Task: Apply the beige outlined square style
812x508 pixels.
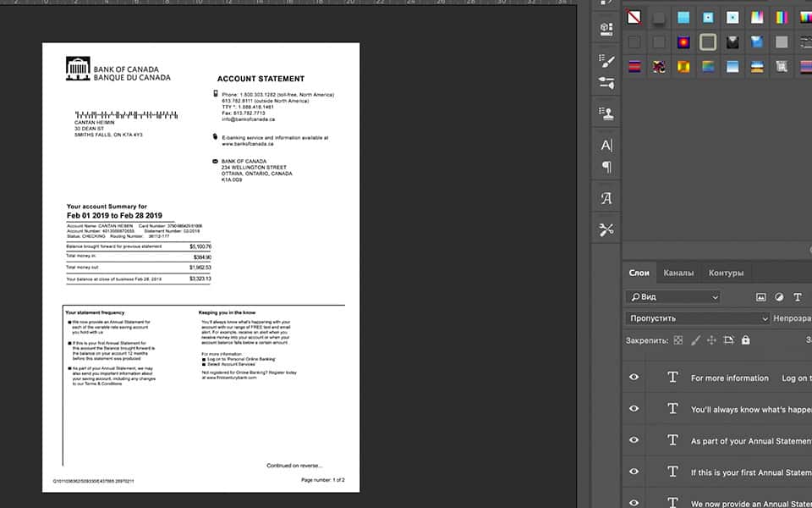Action: click(x=708, y=42)
